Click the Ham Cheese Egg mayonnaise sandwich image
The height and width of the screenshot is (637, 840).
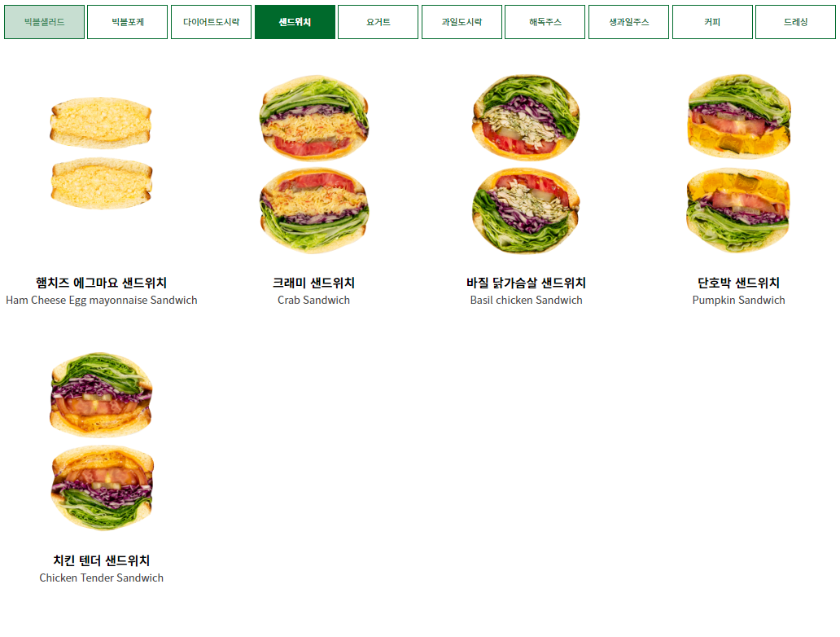[x=101, y=153]
